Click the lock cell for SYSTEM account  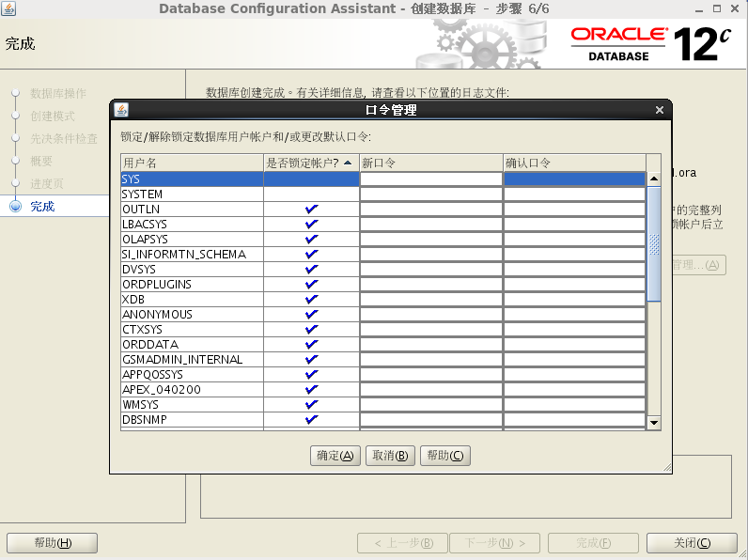[311, 194]
